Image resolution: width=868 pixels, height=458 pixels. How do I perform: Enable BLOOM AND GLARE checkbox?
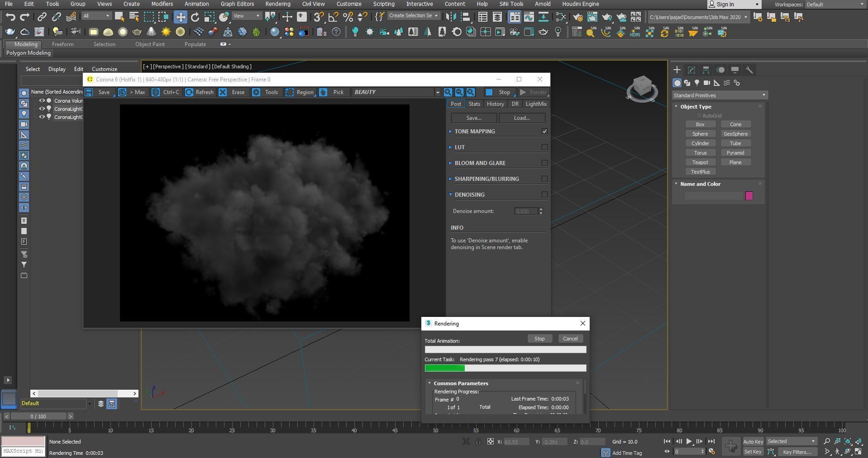point(544,163)
